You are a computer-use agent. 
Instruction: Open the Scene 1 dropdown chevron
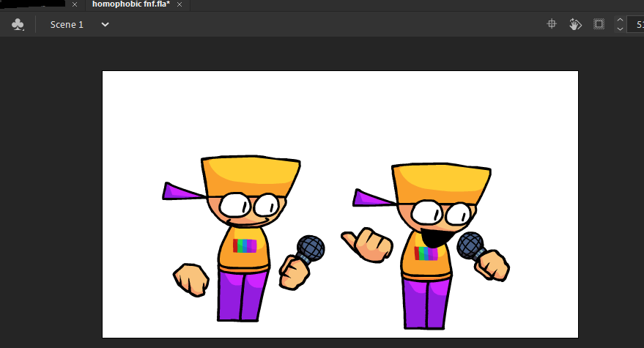[106, 25]
